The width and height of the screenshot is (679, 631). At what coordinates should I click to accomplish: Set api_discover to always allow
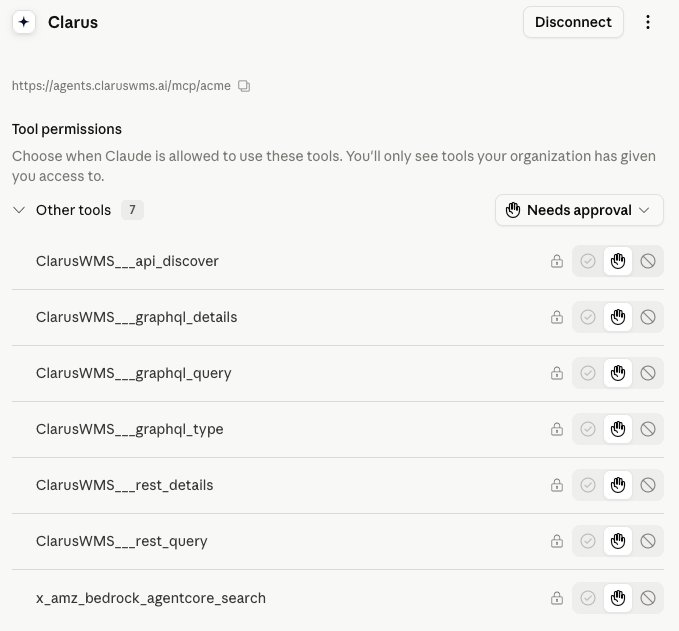588,261
